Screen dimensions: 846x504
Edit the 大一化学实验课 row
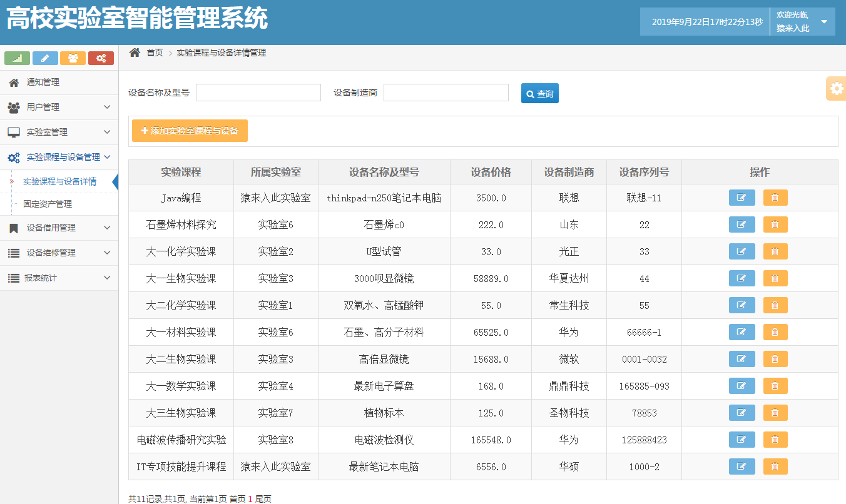(742, 251)
